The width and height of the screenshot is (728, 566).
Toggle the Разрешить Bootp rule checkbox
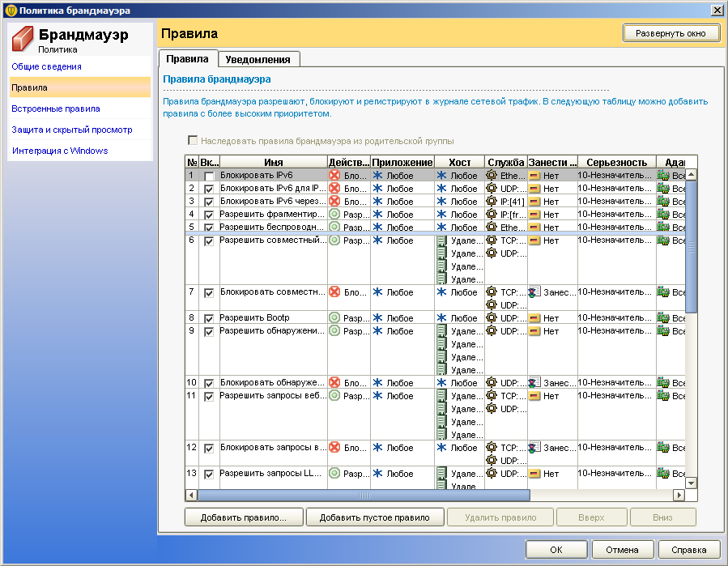tap(209, 318)
